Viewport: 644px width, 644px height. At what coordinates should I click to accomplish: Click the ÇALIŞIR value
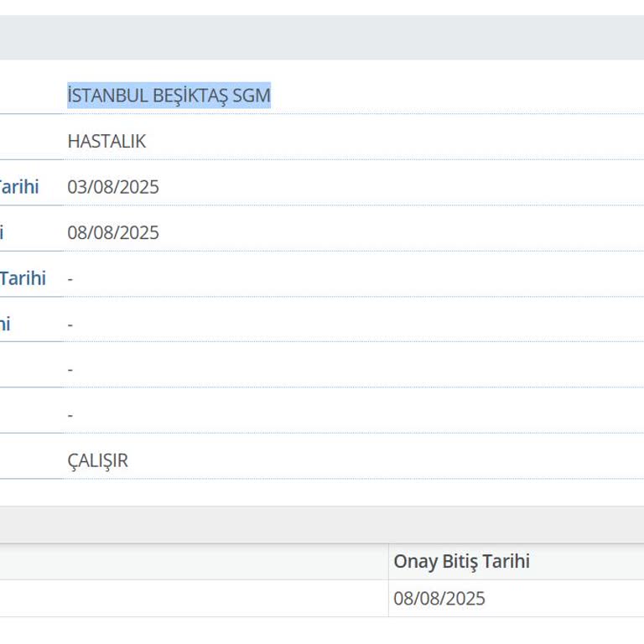[98, 460]
